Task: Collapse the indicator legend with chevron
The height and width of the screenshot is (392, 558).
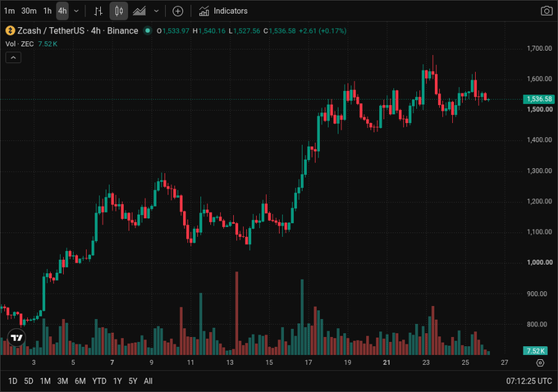Action: click(x=13, y=57)
